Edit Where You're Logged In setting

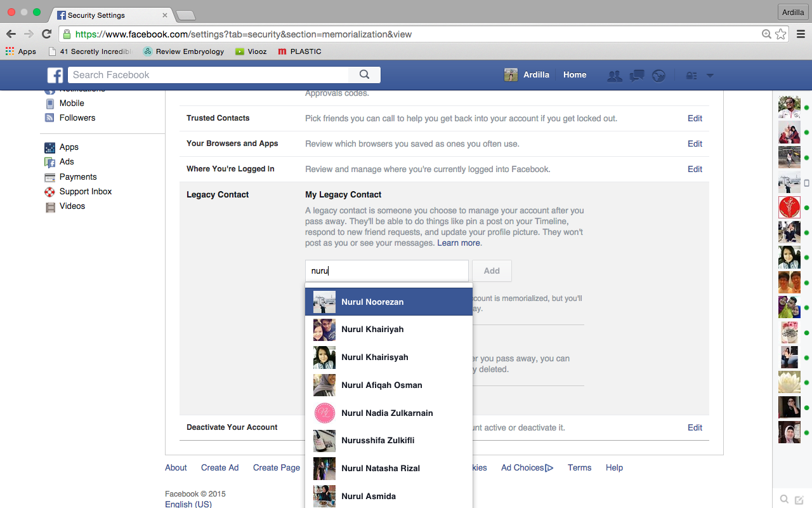pyautogui.click(x=695, y=169)
